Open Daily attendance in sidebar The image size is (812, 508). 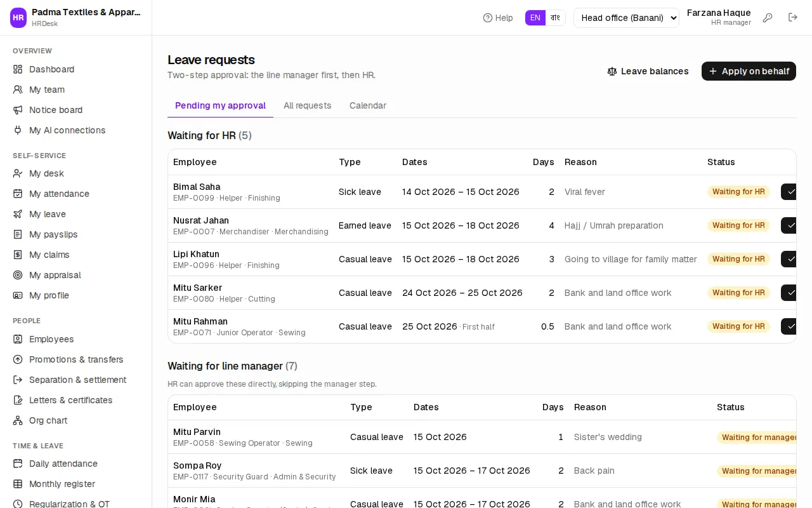[x=76, y=464]
